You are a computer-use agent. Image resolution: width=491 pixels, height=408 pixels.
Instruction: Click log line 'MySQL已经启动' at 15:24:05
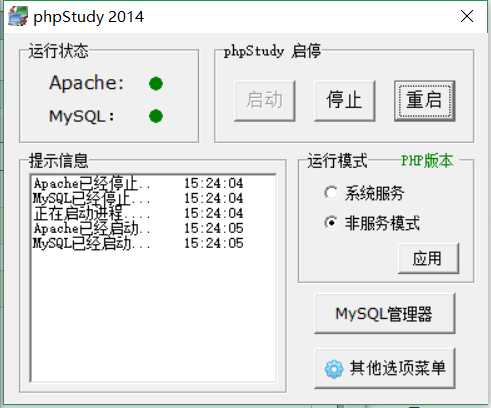tap(138, 243)
